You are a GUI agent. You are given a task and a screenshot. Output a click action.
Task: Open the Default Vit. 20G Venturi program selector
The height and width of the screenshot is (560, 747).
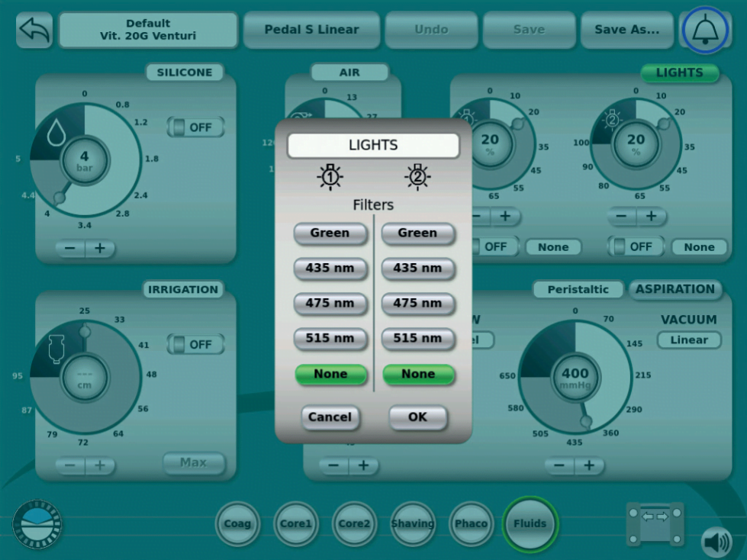pos(148,30)
